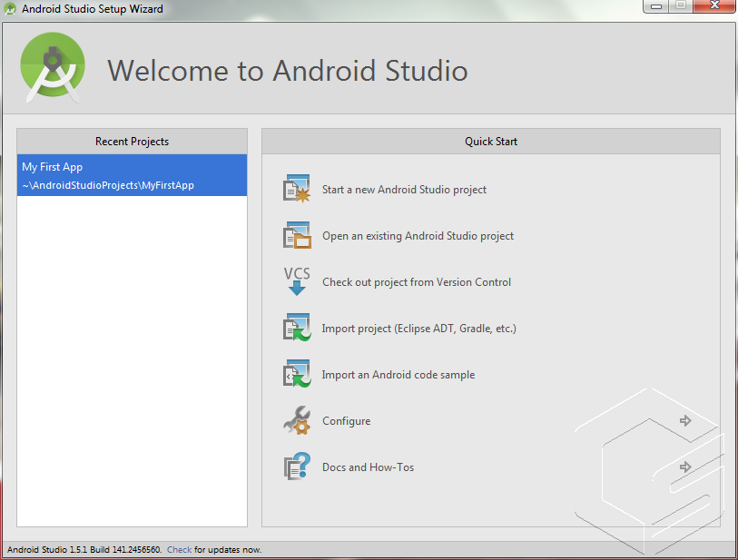
Task: Expand the Configure submenu arrow
Action: pos(685,421)
